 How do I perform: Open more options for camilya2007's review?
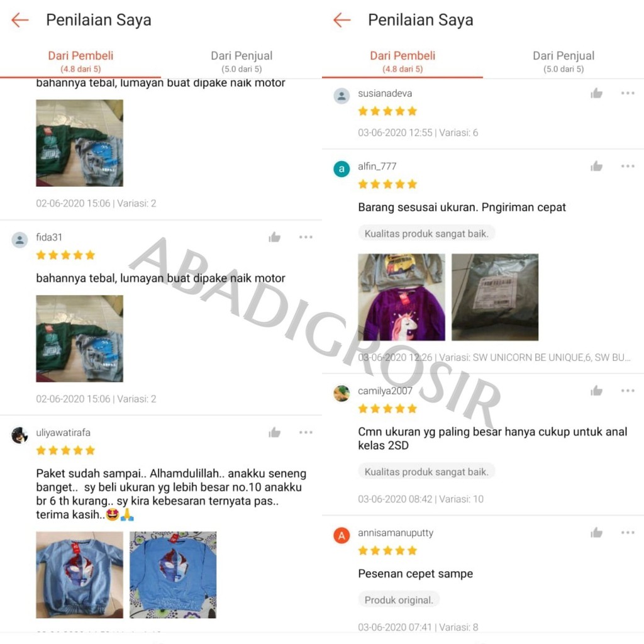[628, 391]
